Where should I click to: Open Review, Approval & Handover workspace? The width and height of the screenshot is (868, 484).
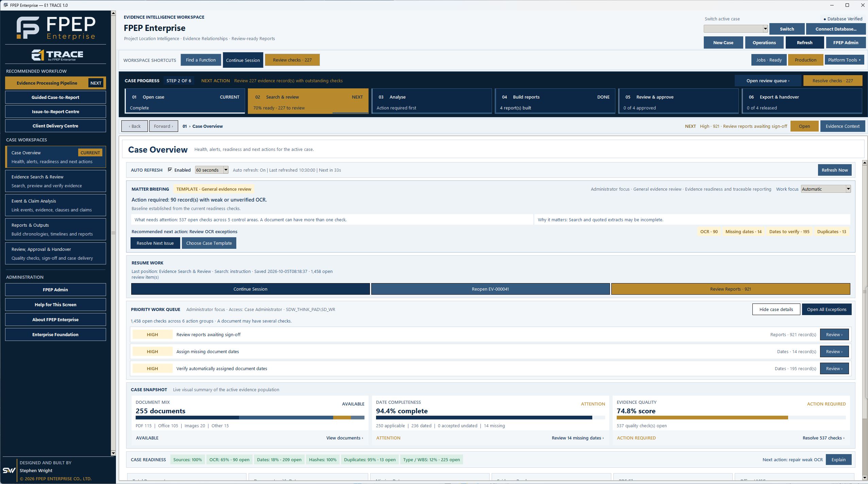55,254
